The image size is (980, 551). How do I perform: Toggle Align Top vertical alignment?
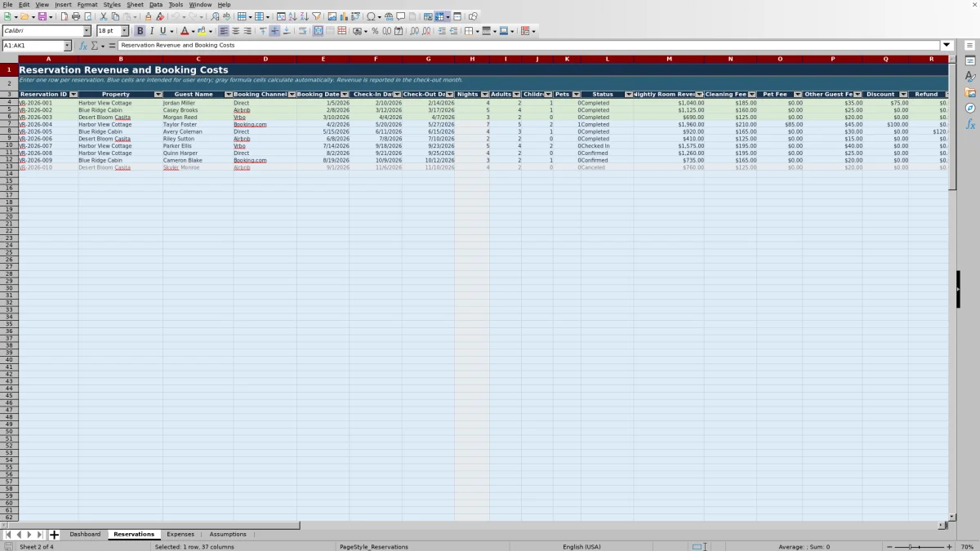(263, 31)
